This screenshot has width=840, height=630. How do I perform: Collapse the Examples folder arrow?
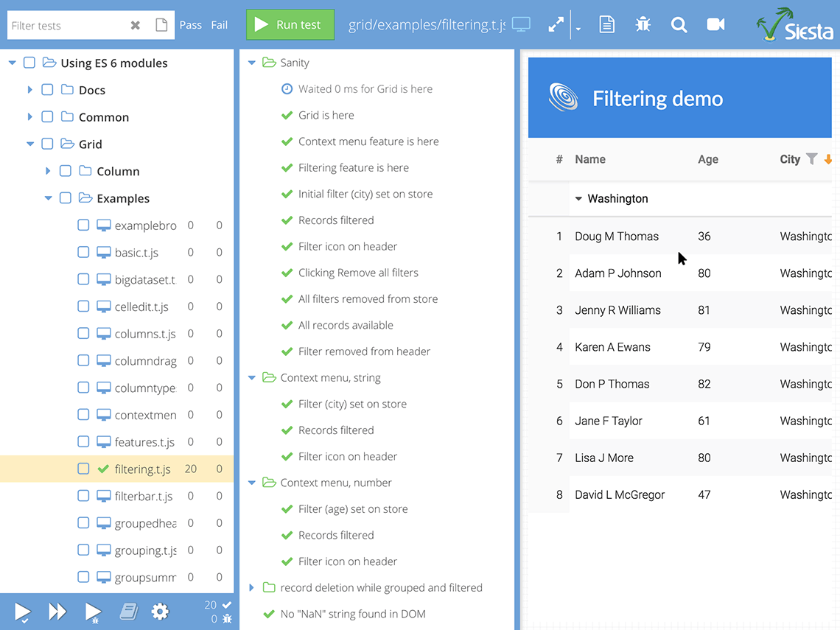pyautogui.click(x=48, y=198)
